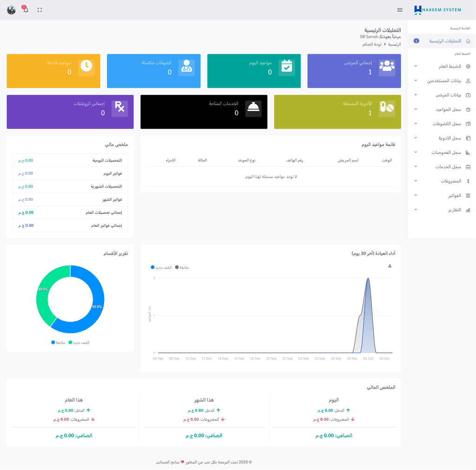Click the الرئيسية breadcrumb link
The image size is (476, 470).
pos(394,44)
